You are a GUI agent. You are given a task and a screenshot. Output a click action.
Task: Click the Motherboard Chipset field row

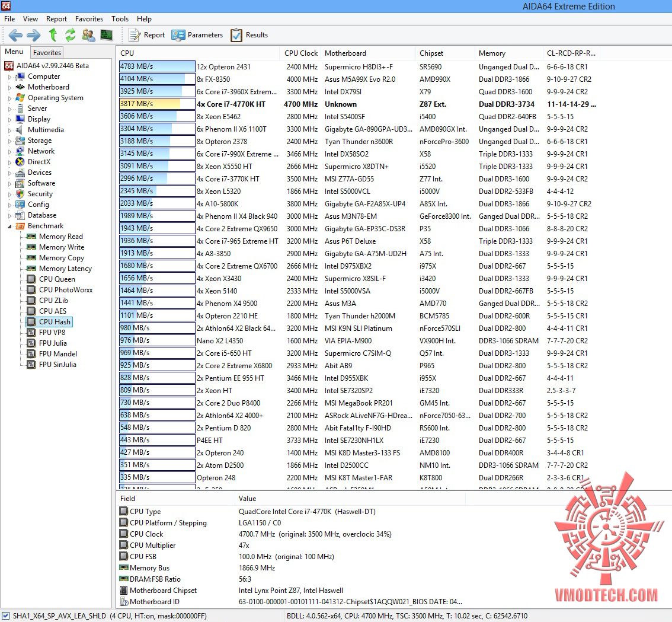[x=292, y=591]
